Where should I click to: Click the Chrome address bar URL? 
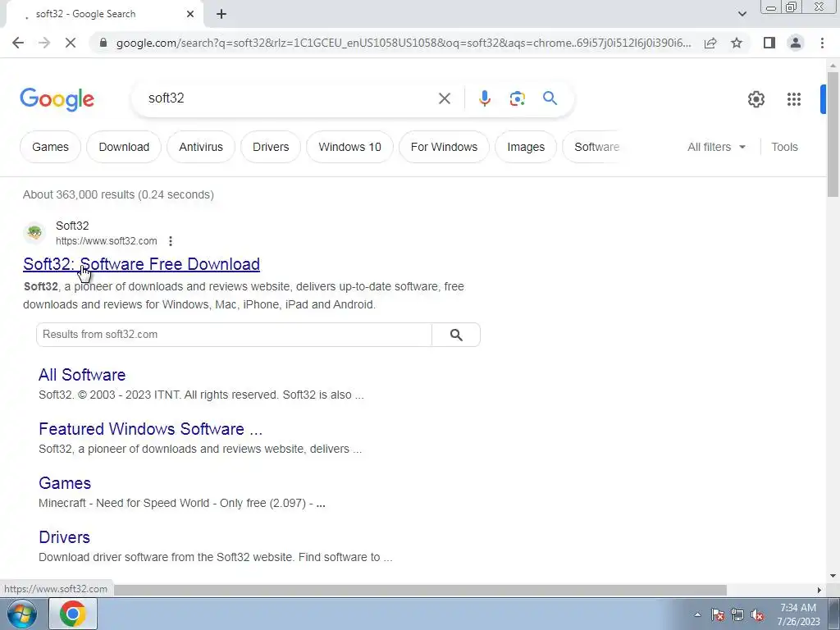point(404,43)
